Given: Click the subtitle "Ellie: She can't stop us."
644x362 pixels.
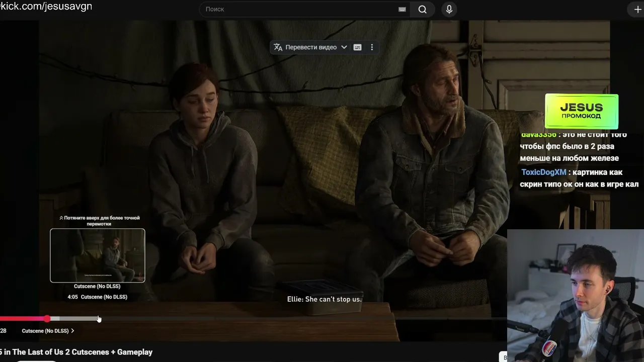Looking at the screenshot, I should coord(324,299).
